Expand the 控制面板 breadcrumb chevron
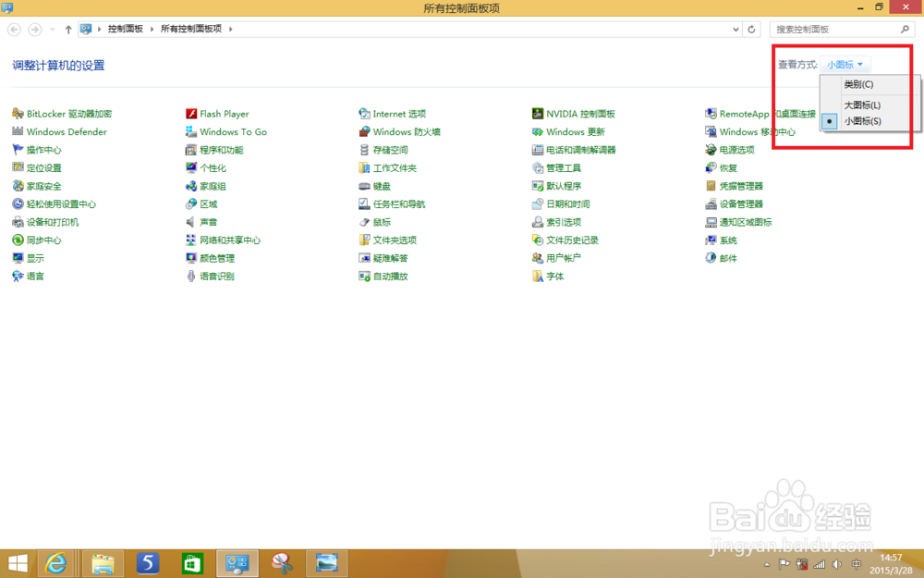 [152, 29]
